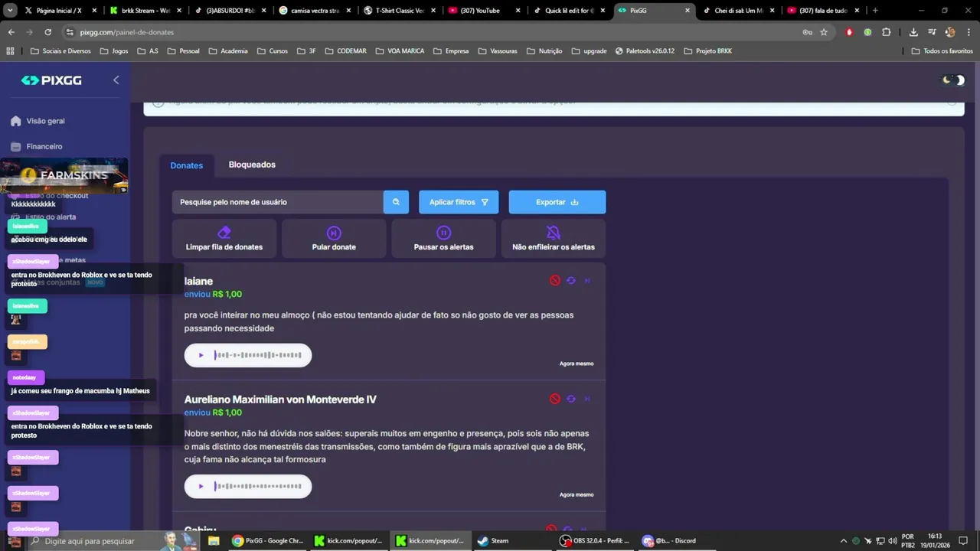Open Chrome downloads icon
Image resolution: width=980 pixels, height=551 pixels.
(x=913, y=32)
